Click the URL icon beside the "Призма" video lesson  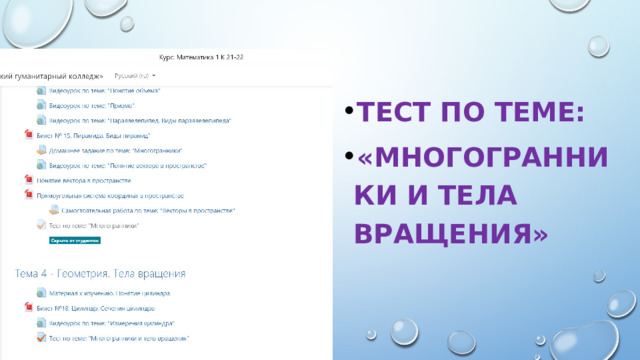(41, 105)
